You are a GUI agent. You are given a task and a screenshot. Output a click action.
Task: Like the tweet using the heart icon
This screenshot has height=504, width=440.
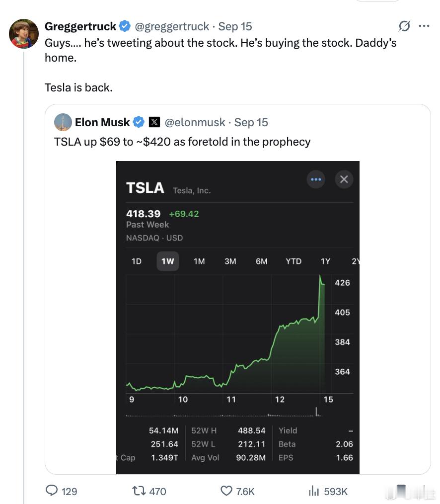pyautogui.click(x=226, y=491)
